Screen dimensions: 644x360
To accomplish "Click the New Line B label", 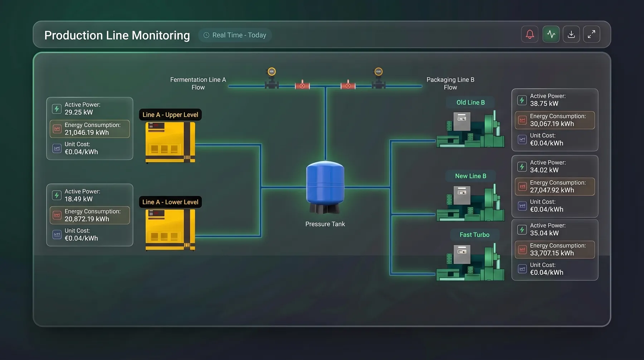I will (470, 176).
